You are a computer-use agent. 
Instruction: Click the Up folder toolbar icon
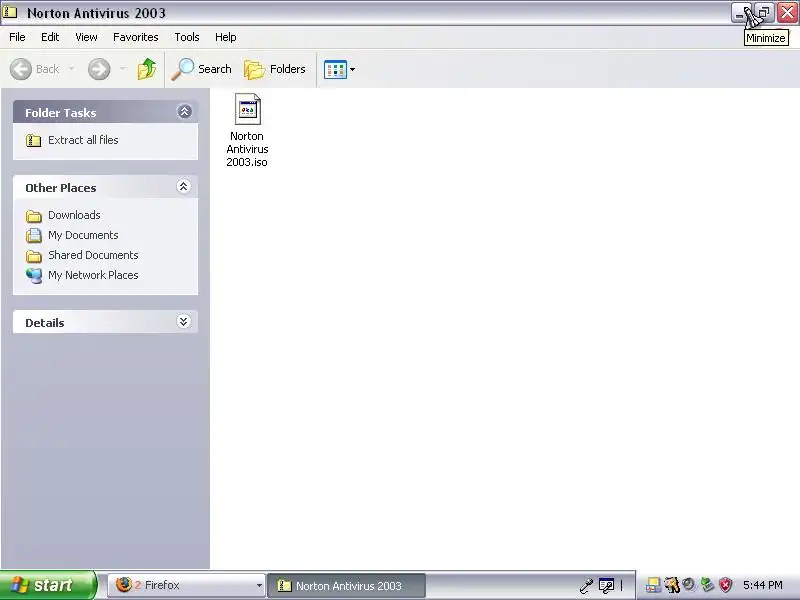point(147,69)
